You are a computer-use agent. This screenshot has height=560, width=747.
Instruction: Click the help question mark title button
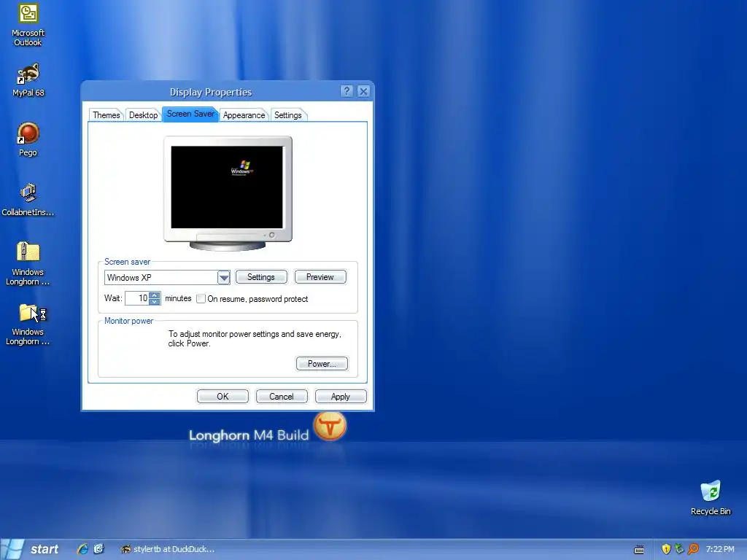pos(347,91)
